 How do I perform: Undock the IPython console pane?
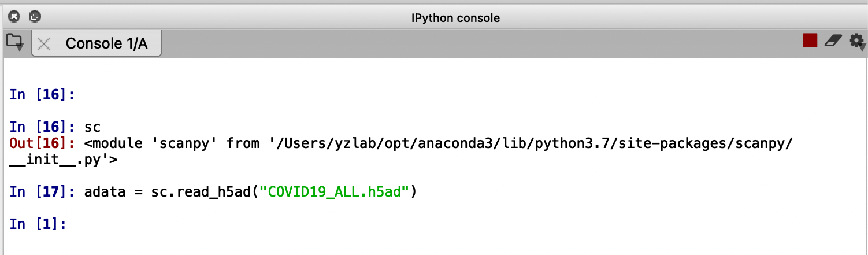pos(35,17)
